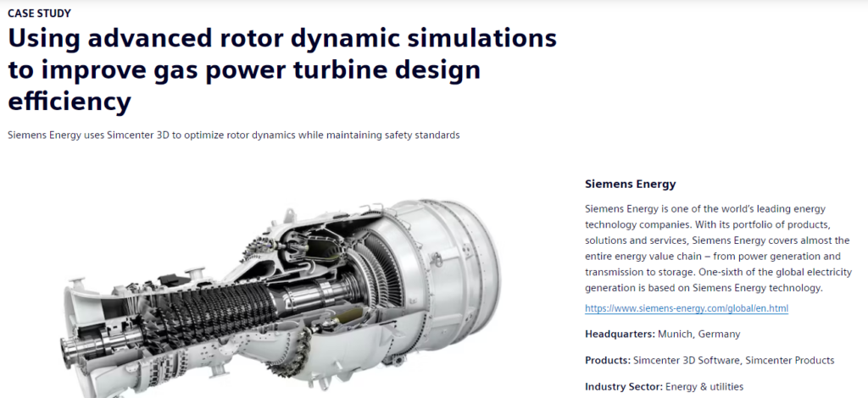Click the subtitle mentioning Simcenter 3D
Viewport: 868px width, 398px height.
pos(234,135)
